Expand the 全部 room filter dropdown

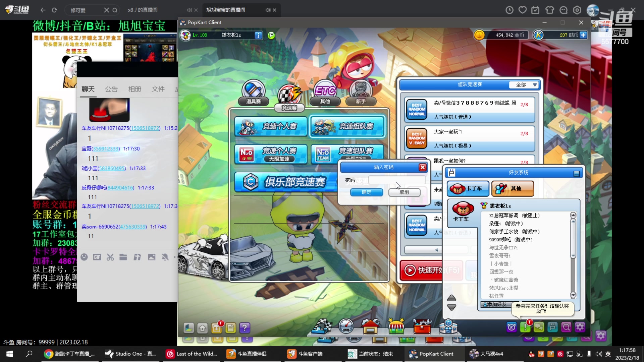(524, 85)
